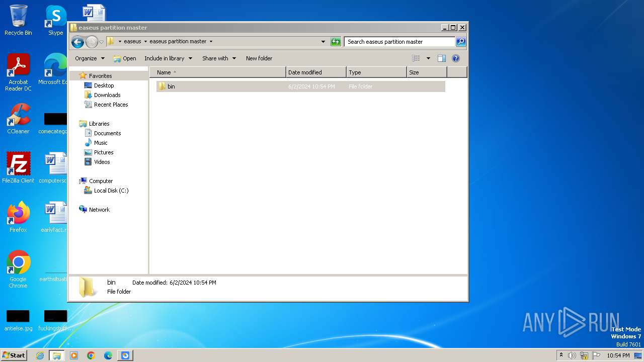Open Music library
Screen dimensions: 644x362
point(101,143)
